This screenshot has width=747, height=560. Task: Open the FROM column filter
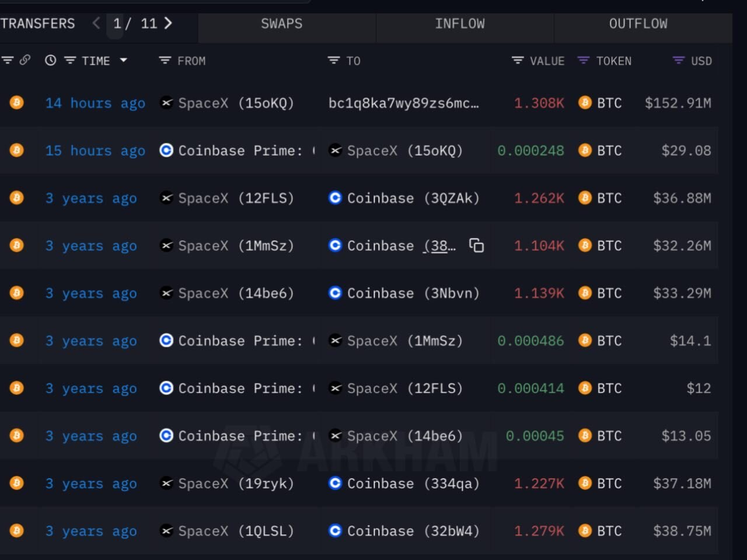pos(165,60)
